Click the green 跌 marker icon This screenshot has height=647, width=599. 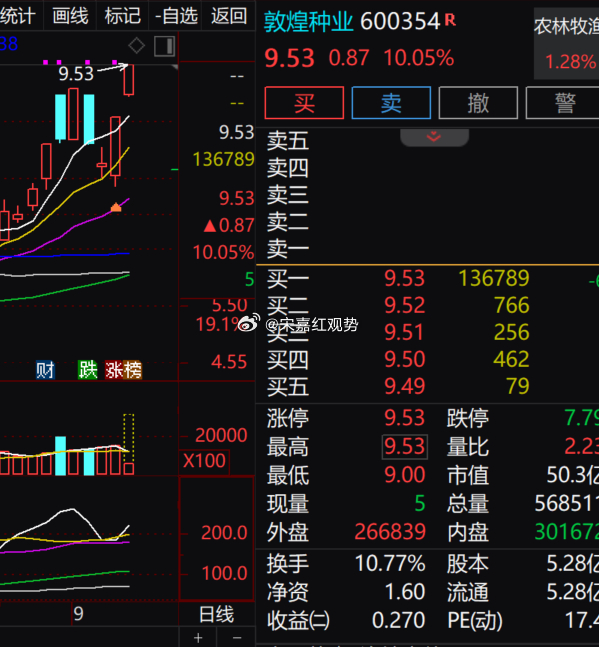pos(87,370)
